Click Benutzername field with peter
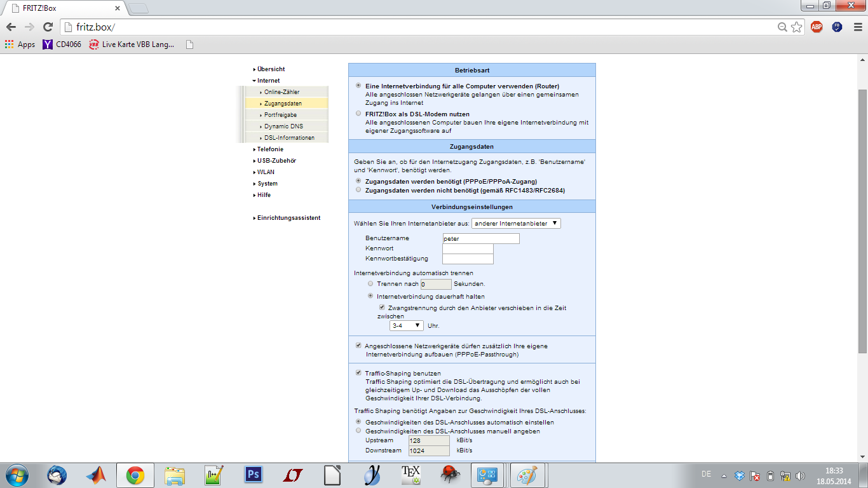Screen dimensions: 868x488 click(481, 239)
